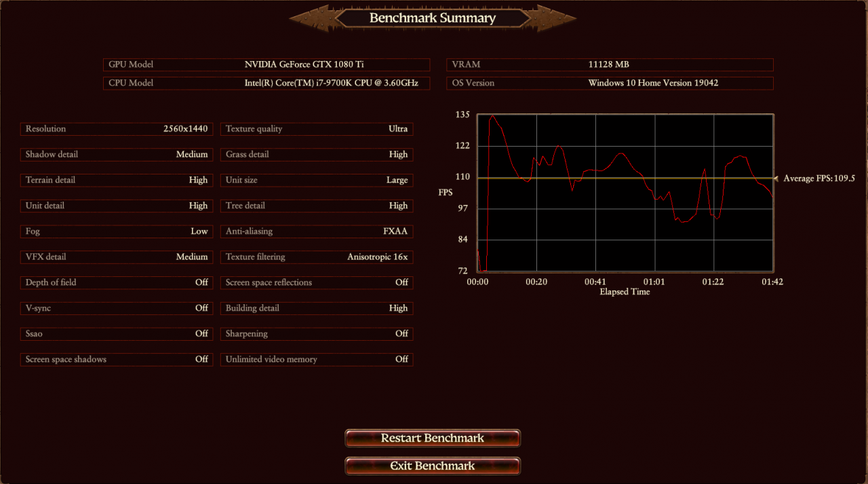868x484 pixels.
Task: Select the OS Version info field
Action: [610, 83]
